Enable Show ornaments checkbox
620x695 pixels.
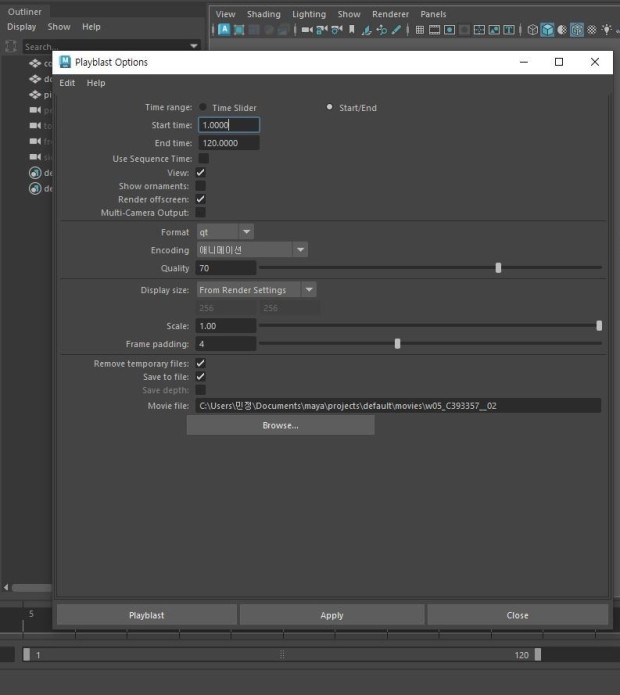pos(200,186)
